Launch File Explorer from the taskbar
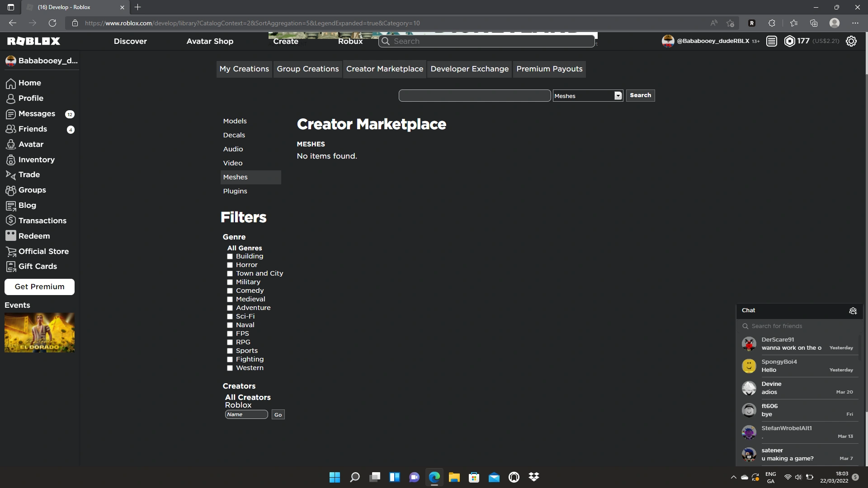The height and width of the screenshot is (488, 868). 454,477
